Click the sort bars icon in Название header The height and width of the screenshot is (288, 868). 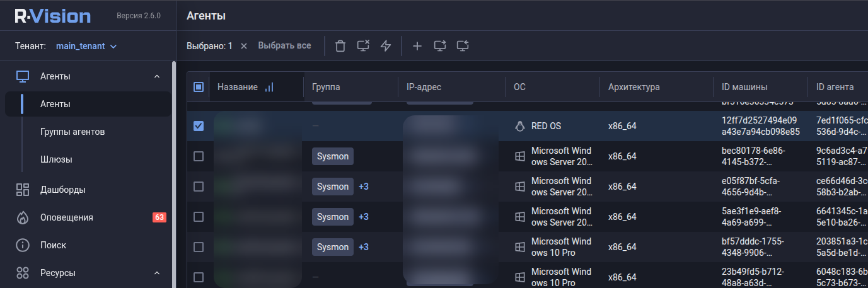(269, 87)
